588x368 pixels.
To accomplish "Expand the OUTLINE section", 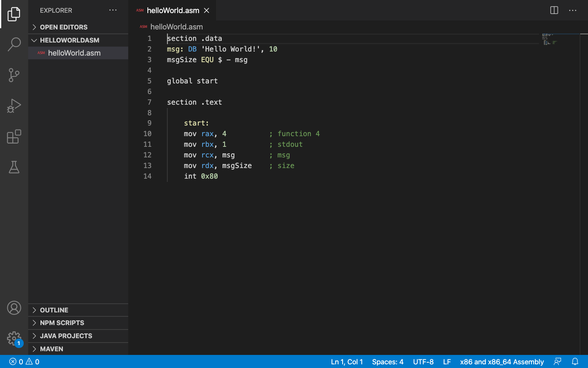I will coord(78,310).
